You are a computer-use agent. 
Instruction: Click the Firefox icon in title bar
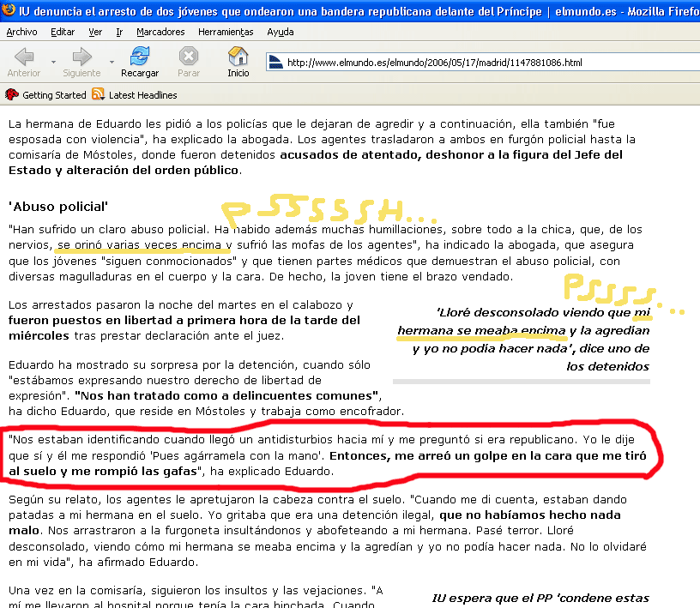click(x=9, y=11)
